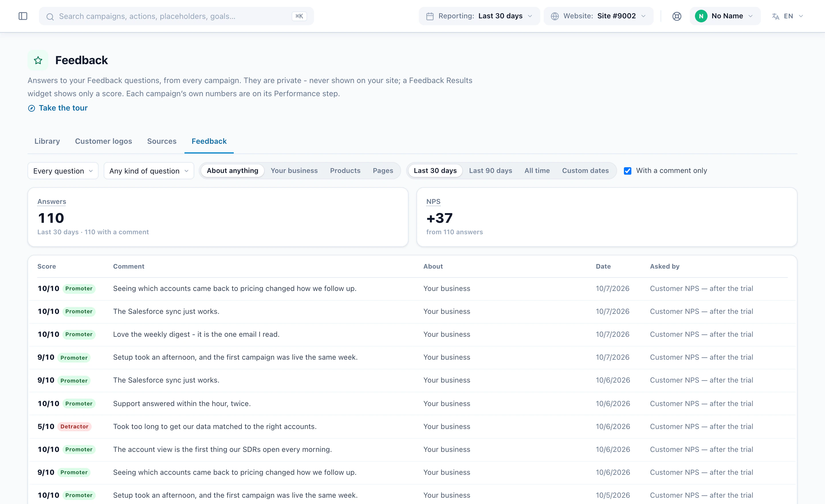Open 'Any kind of question' dropdown
Viewport: 825px width, 504px height.
[149, 171]
